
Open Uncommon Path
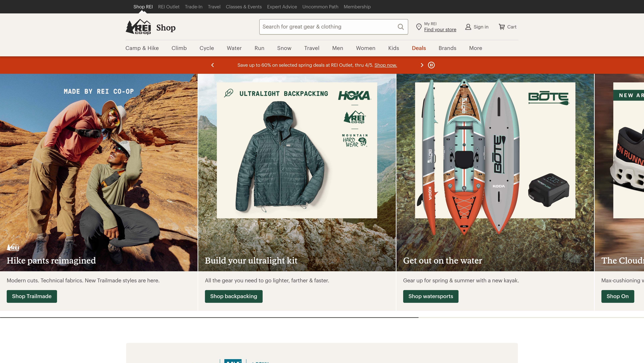point(320,7)
